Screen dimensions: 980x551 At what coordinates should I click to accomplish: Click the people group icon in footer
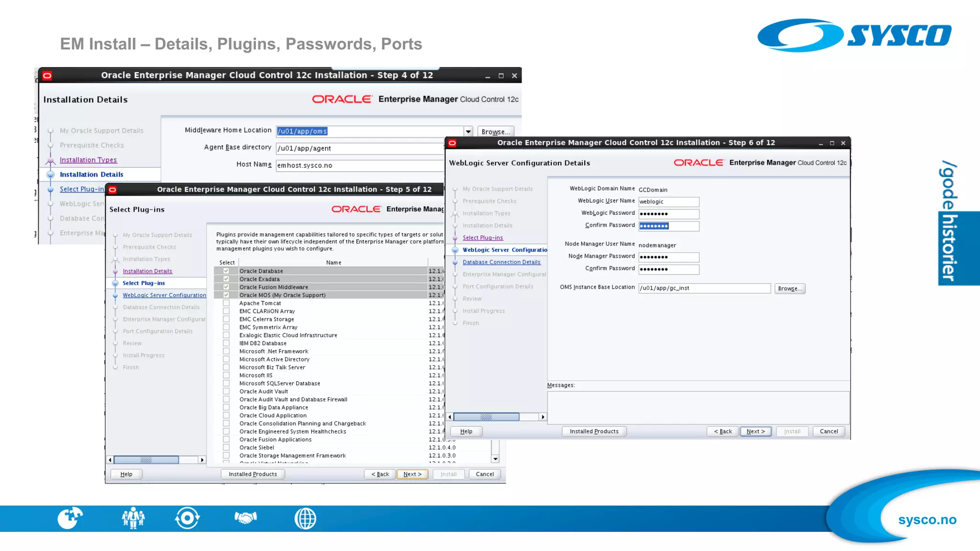(133, 518)
